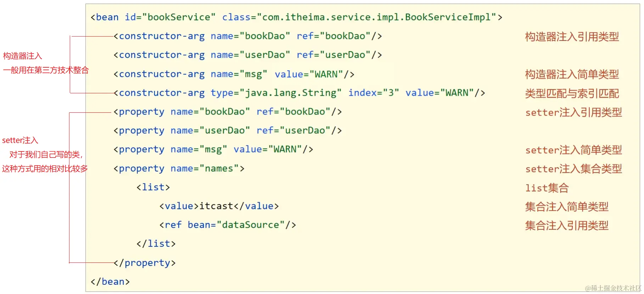
Task: Click the bean id="bookService" opening line
Action: [296, 17]
